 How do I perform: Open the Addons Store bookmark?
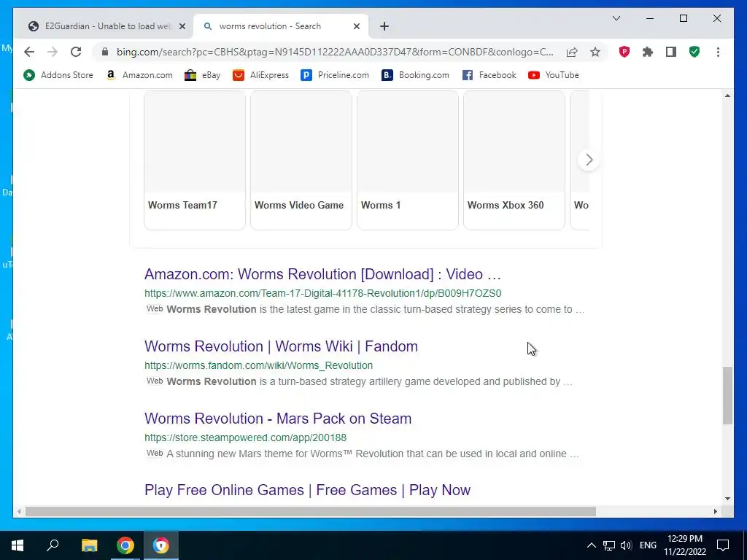(58, 75)
